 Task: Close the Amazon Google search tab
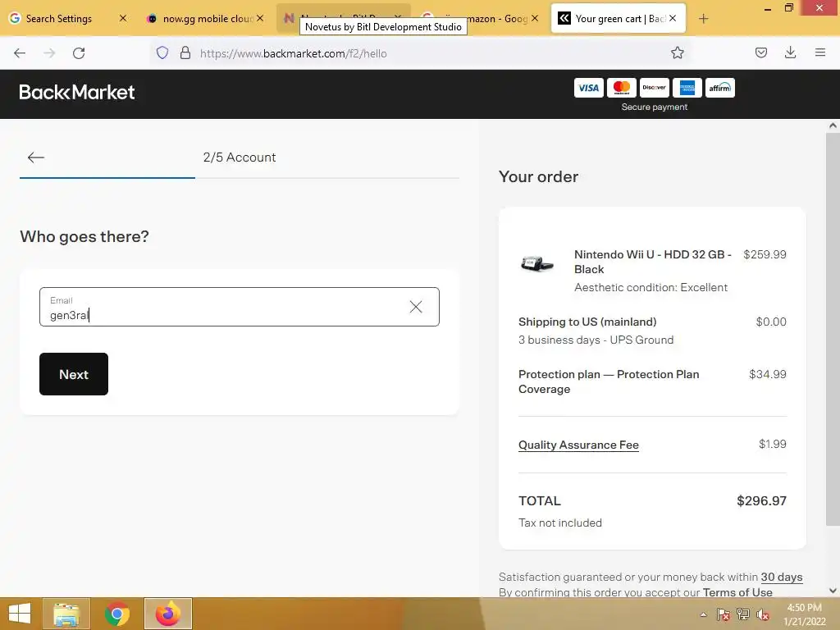pyautogui.click(x=535, y=18)
